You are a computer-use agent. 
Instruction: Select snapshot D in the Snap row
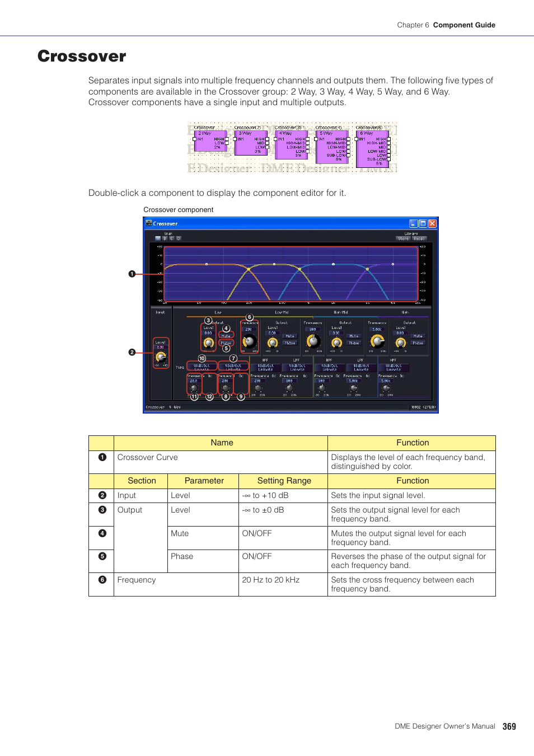178,238
